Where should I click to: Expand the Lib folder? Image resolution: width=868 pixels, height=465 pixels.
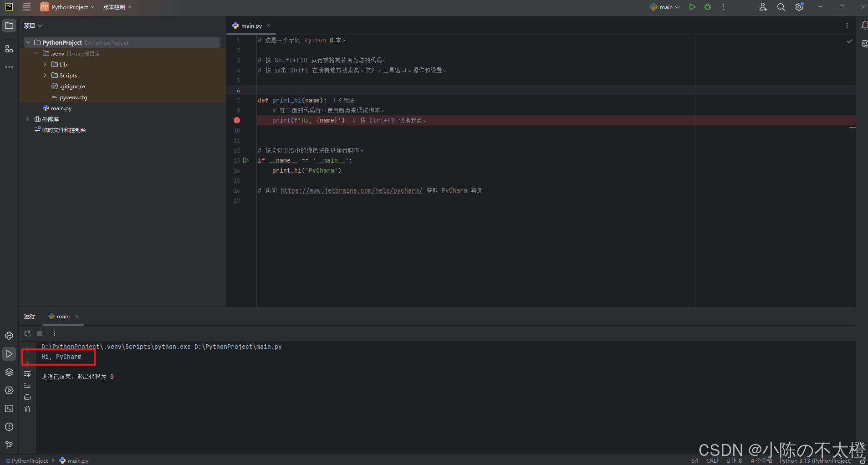[45, 64]
